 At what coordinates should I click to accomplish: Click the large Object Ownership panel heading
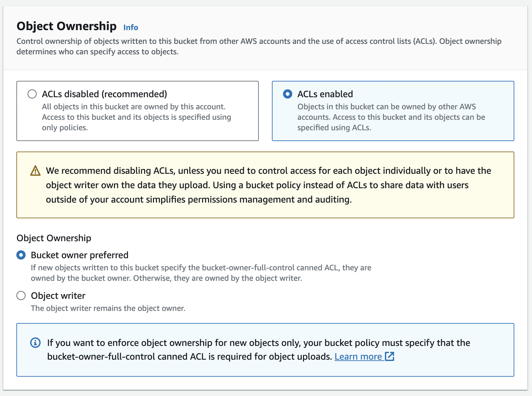pyautogui.click(x=66, y=26)
